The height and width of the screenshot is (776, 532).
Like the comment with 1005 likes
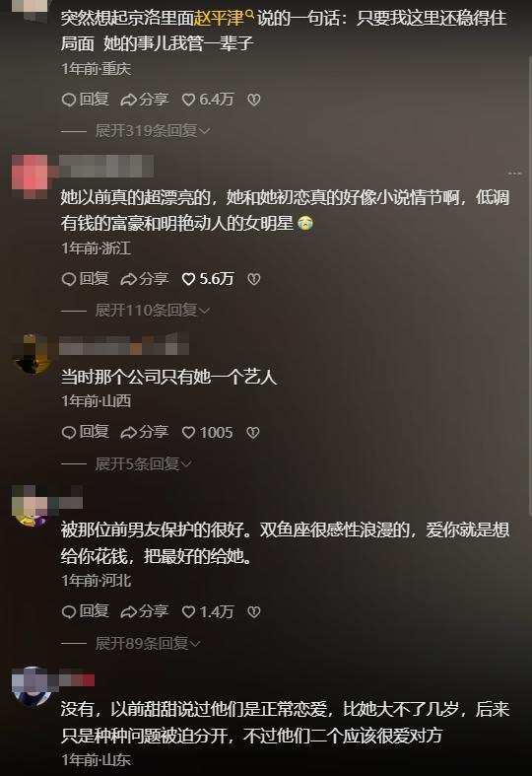[x=208, y=433]
